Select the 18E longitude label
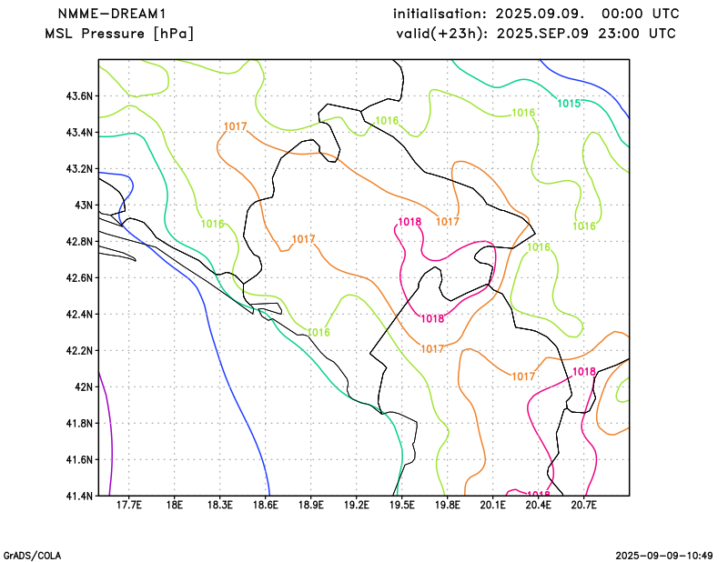Viewport: 728px width, 562px height. point(174,505)
